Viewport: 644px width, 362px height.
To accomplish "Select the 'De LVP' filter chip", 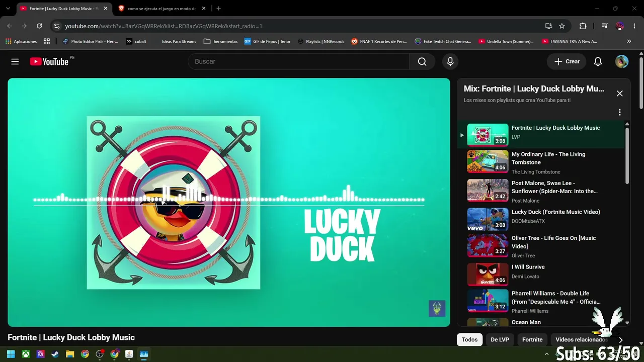I will click(500, 340).
